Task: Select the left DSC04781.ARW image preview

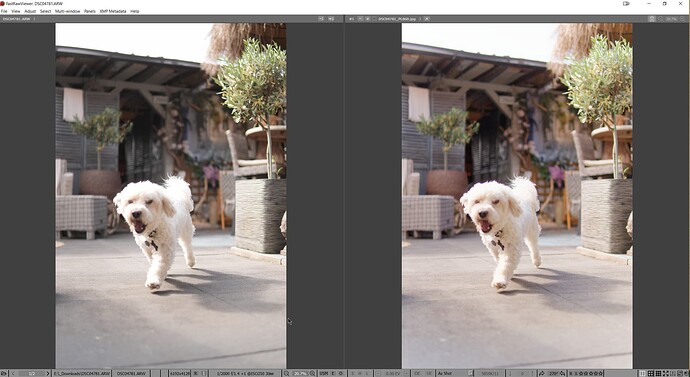Action: tap(171, 196)
